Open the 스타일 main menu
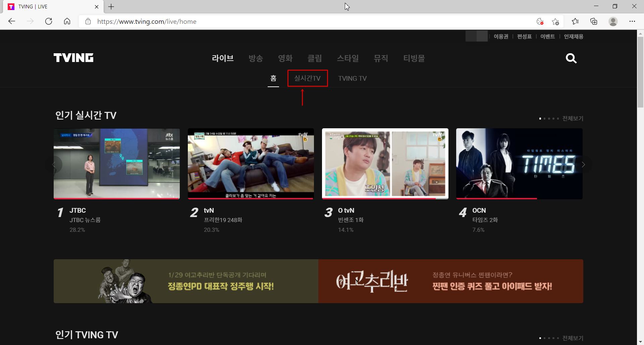Screen dimensions: 644x345 (x=348, y=58)
